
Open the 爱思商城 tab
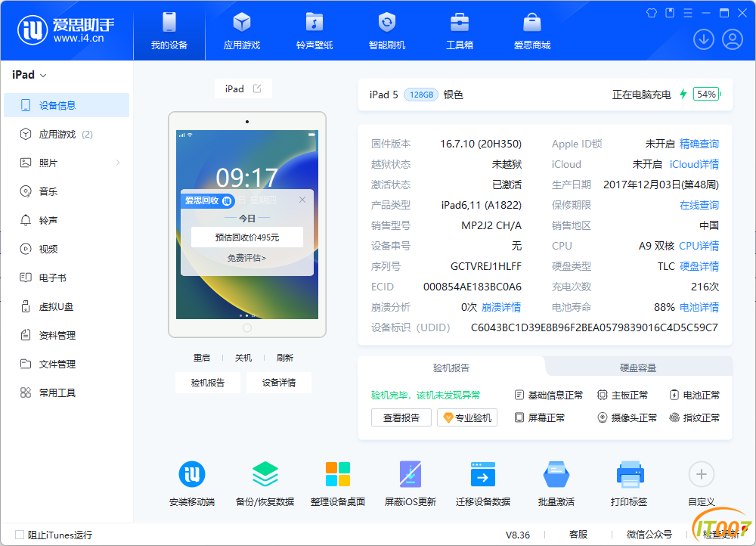click(531, 30)
